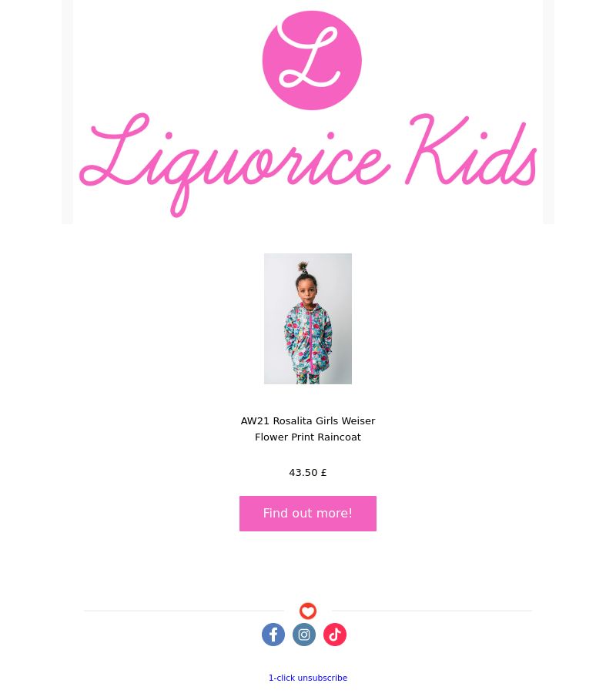Click "AW21 Rosalita Girls Weiser" title line

click(x=308, y=421)
